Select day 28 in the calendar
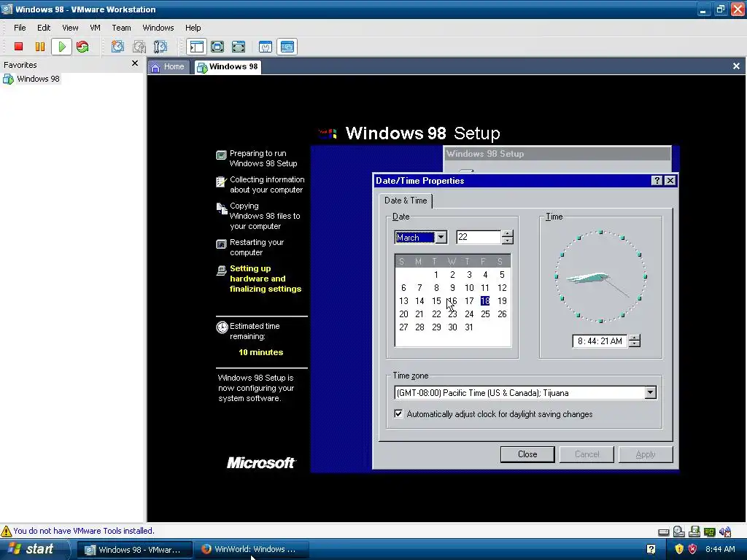747x560 pixels. click(419, 327)
